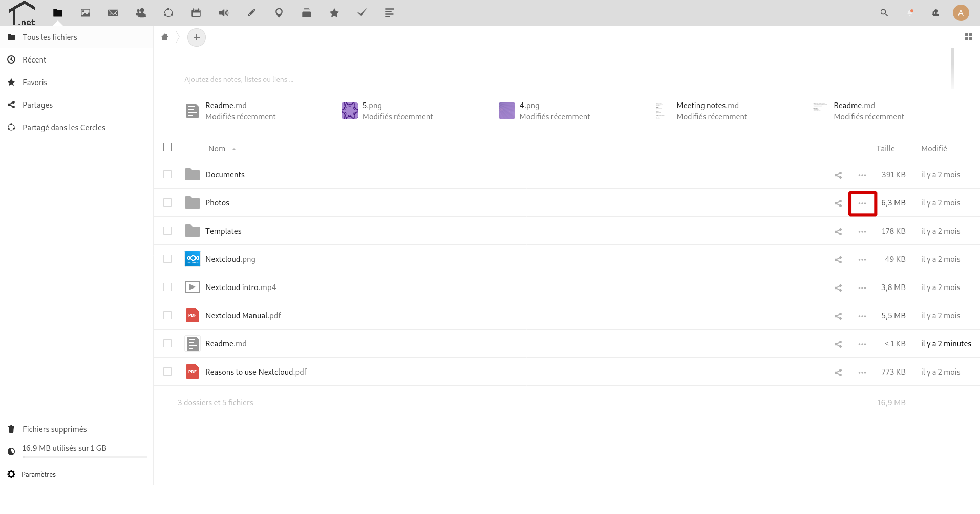
Task: Open the Photos app in top bar
Action: point(86,13)
